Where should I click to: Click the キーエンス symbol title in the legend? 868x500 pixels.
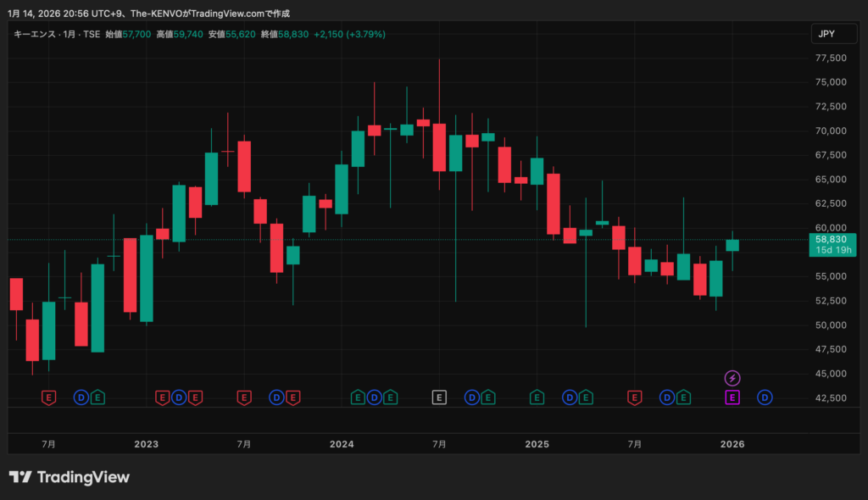pos(34,34)
